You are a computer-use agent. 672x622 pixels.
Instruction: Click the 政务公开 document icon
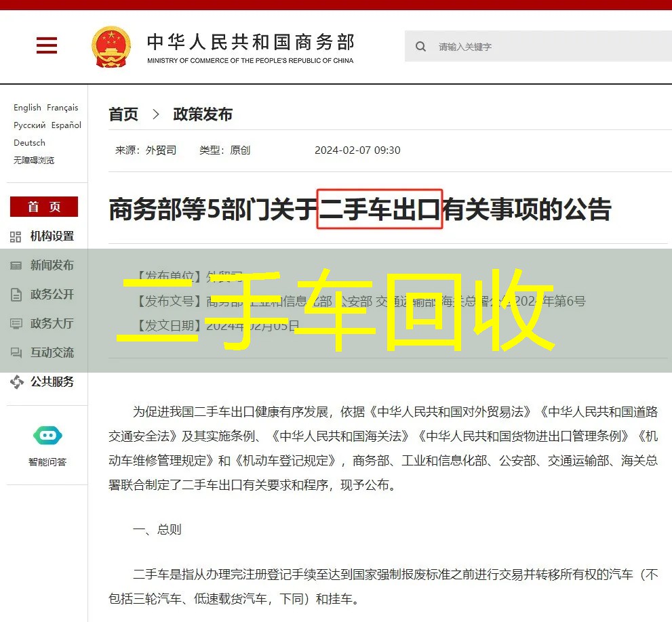16,295
